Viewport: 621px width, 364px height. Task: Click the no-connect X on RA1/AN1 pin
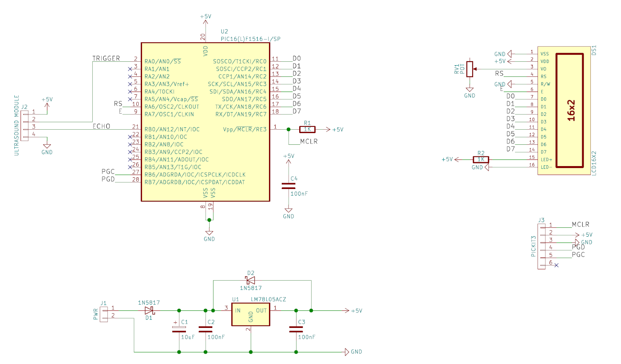pyautogui.click(x=130, y=69)
